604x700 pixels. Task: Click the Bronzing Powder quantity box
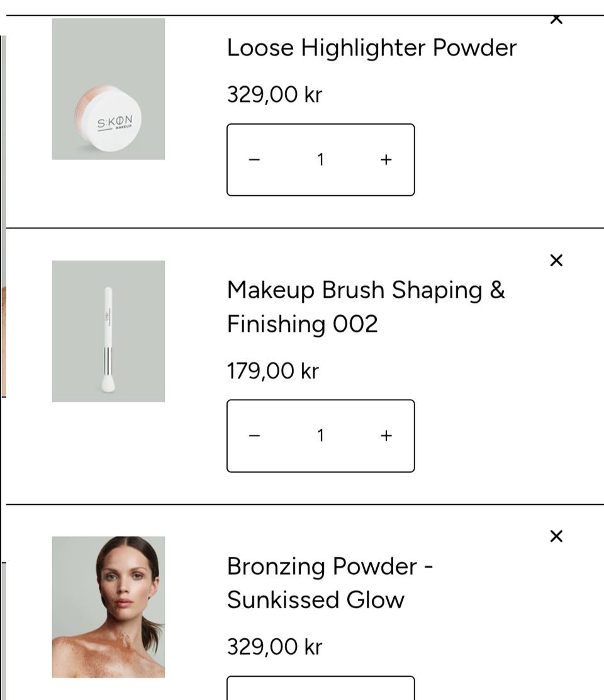pos(320,688)
